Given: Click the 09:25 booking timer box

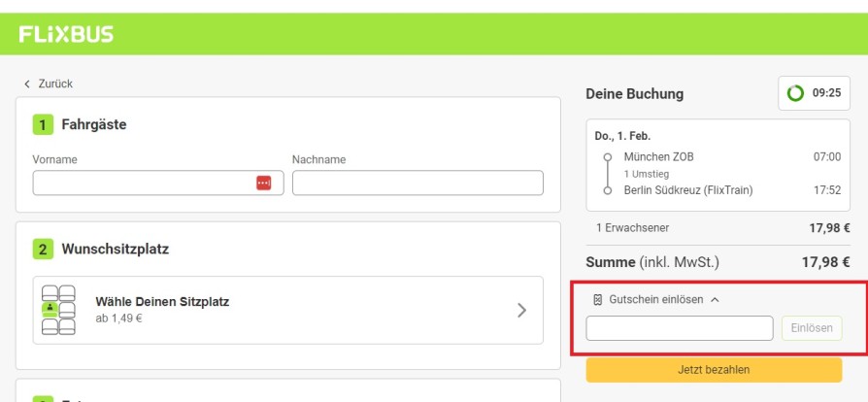Looking at the screenshot, I should [x=814, y=93].
